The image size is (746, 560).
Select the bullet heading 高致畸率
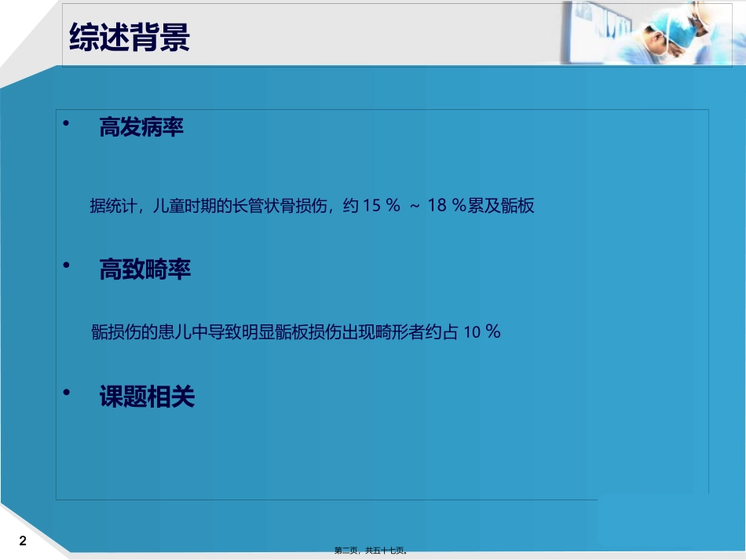click(x=145, y=269)
